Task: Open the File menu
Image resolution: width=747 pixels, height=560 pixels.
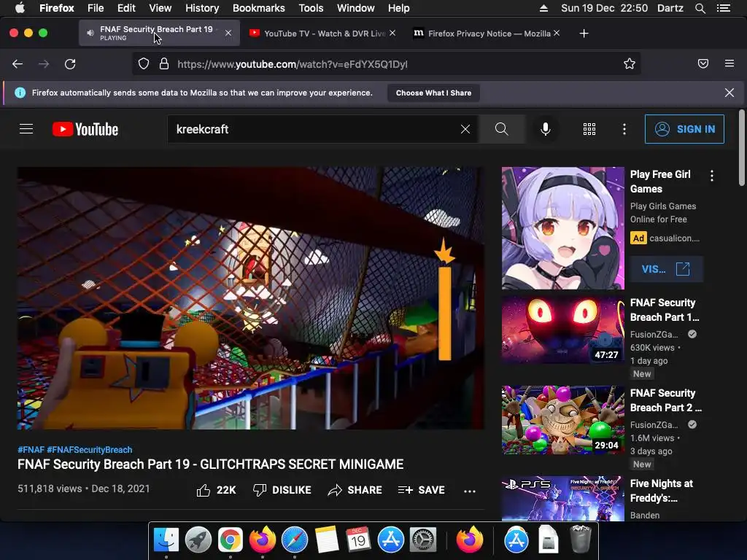Action: point(96,8)
